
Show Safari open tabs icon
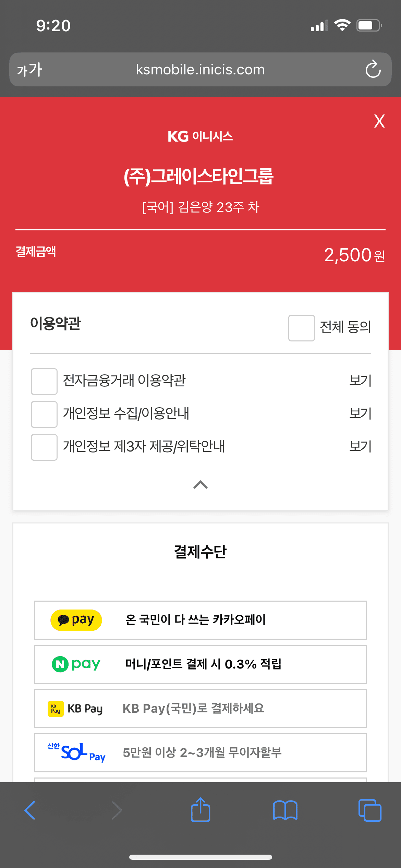(369, 810)
